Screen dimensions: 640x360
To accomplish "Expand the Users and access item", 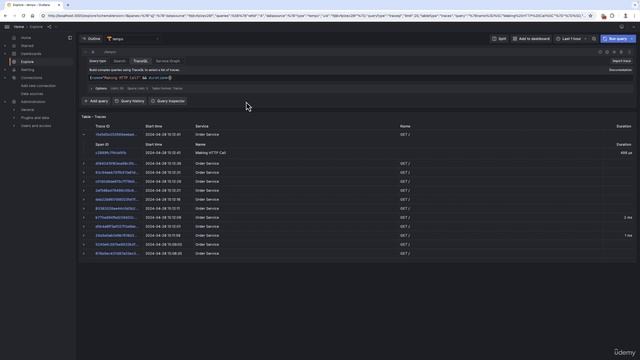I will pyautogui.click(x=14, y=126).
